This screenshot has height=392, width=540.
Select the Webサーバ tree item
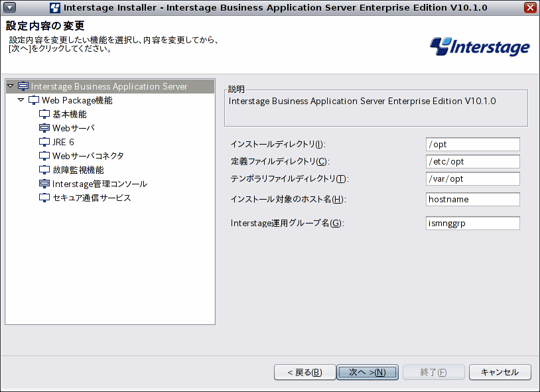click(74, 128)
